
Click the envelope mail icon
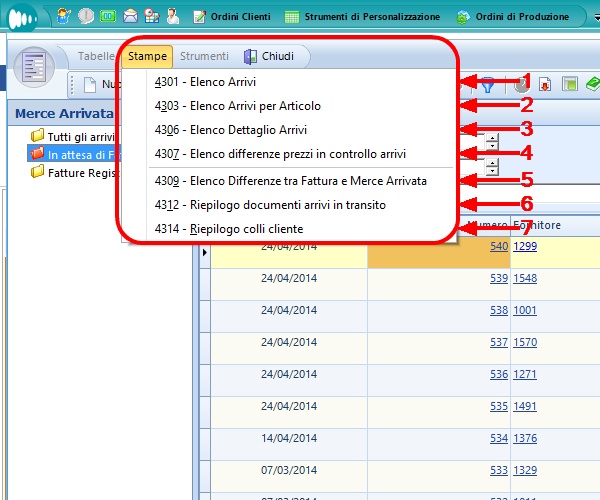[x=130, y=16]
